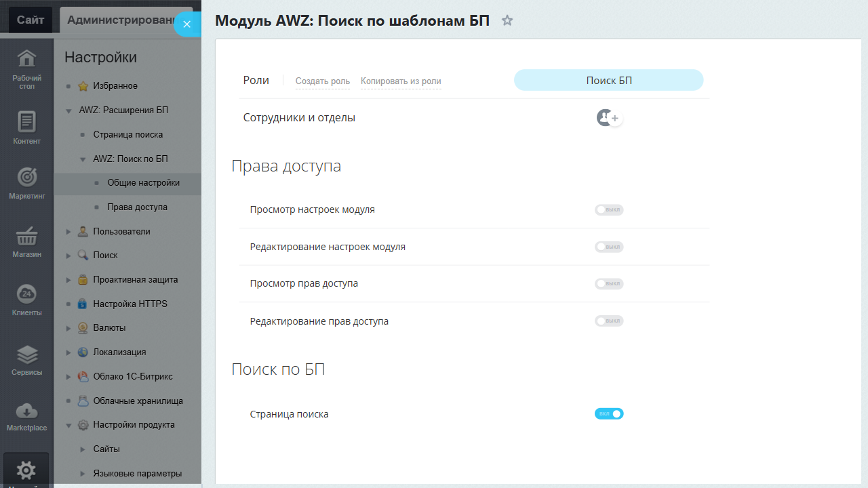Expand the Проактивная защита tree node

[x=68, y=280]
